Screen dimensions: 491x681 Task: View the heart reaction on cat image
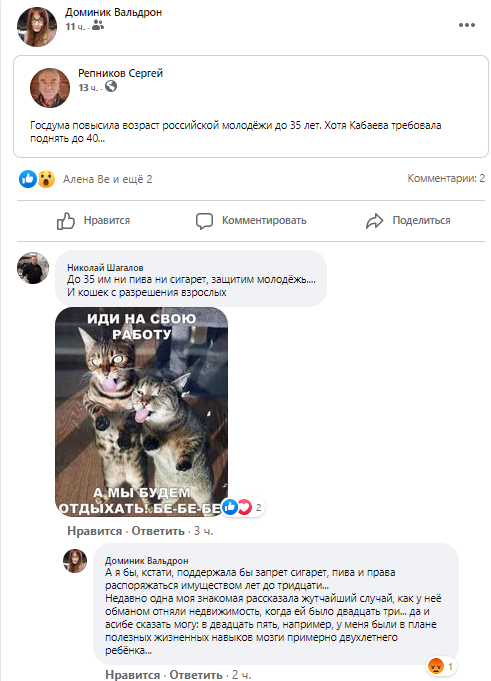click(x=245, y=507)
